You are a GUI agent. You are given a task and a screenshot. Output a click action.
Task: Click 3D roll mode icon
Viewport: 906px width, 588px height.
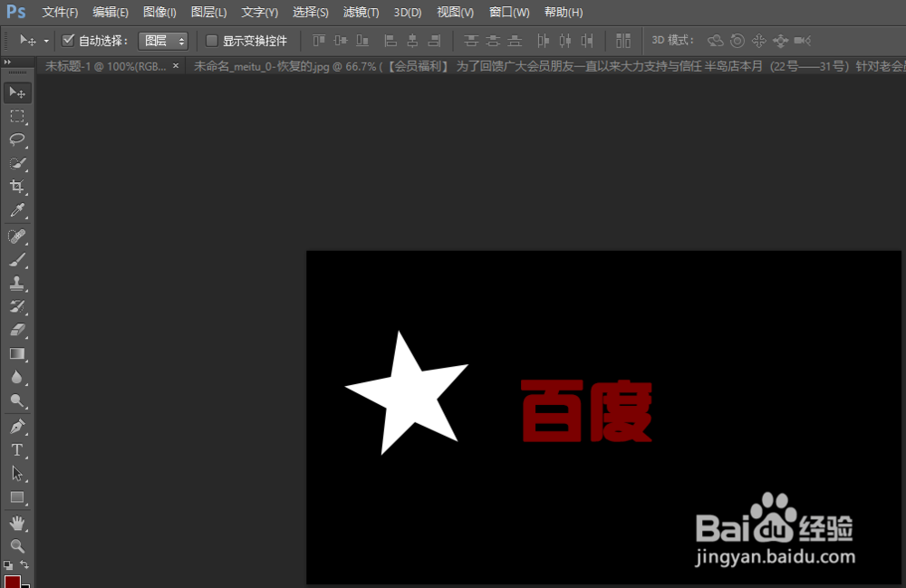pos(737,41)
